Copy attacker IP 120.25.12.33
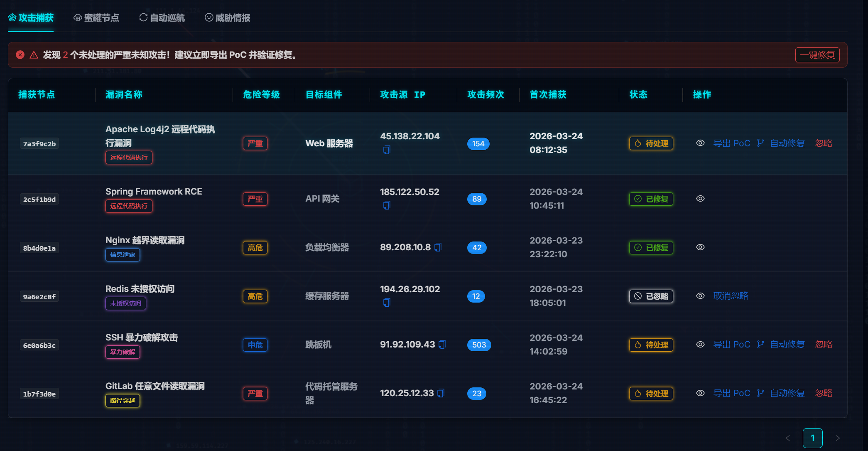The height and width of the screenshot is (451, 868). [x=441, y=393]
